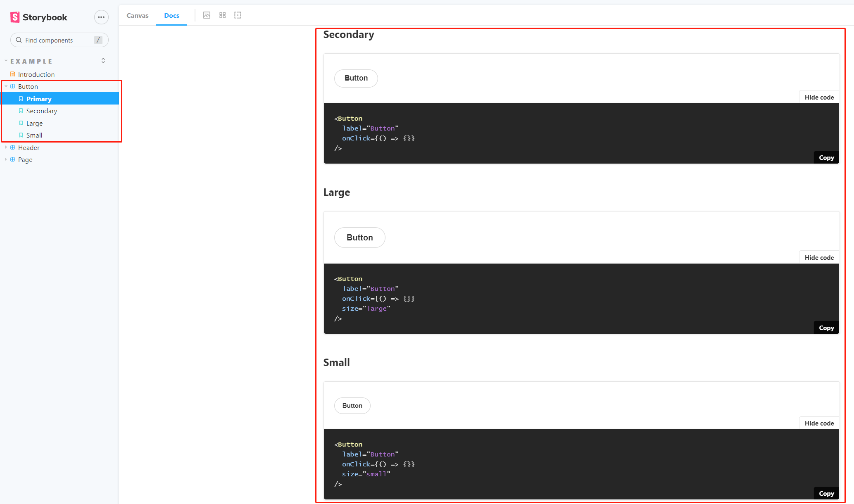This screenshot has width=854, height=504.
Task: Click the Introduction document icon
Action: [13, 74]
